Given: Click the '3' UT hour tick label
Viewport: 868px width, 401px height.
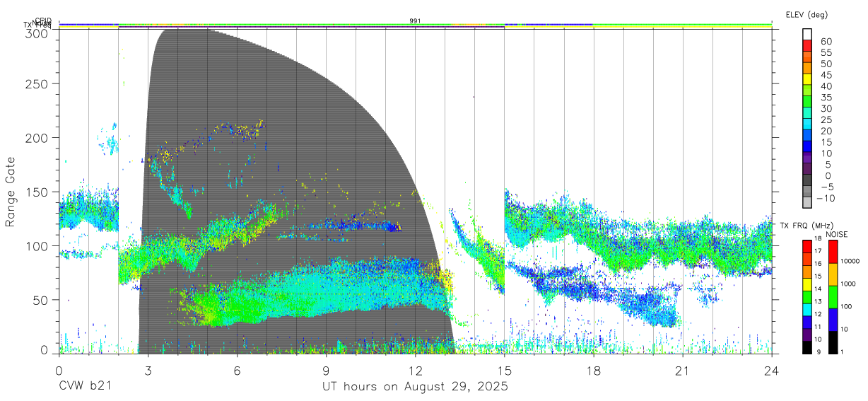Looking at the screenshot, I should point(148,370).
